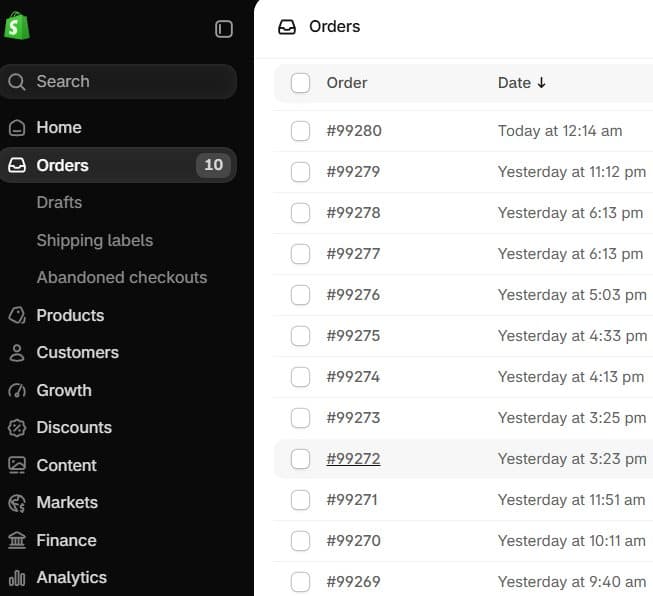This screenshot has width=653, height=596.
Task: Check the box for order #99276
Action: click(x=300, y=295)
